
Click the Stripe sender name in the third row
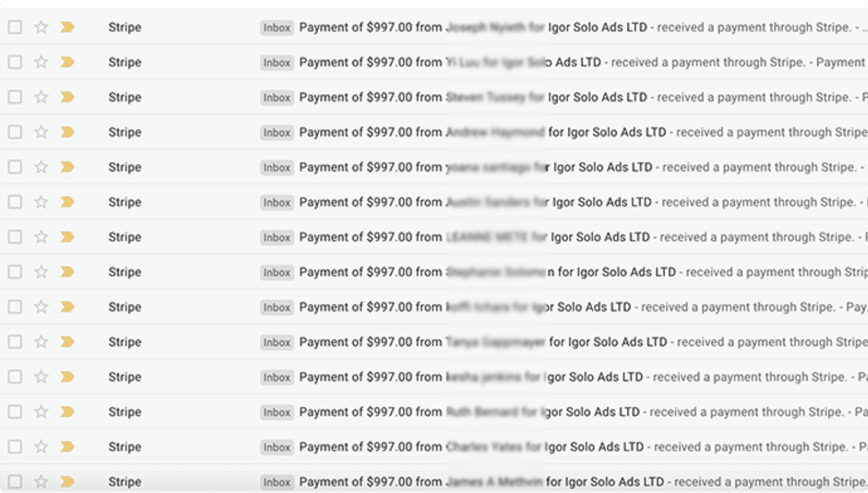click(125, 97)
